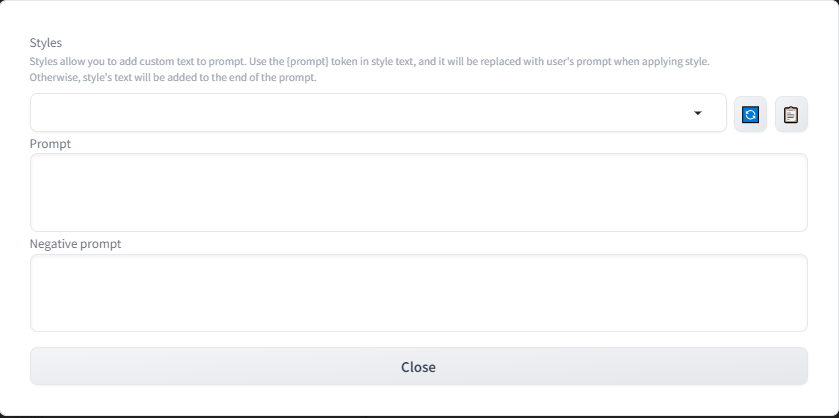This screenshot has height=418, width=839.
Task: Click the Negative prompt field label
Action: pyautogui.click(x=75, y=244)
